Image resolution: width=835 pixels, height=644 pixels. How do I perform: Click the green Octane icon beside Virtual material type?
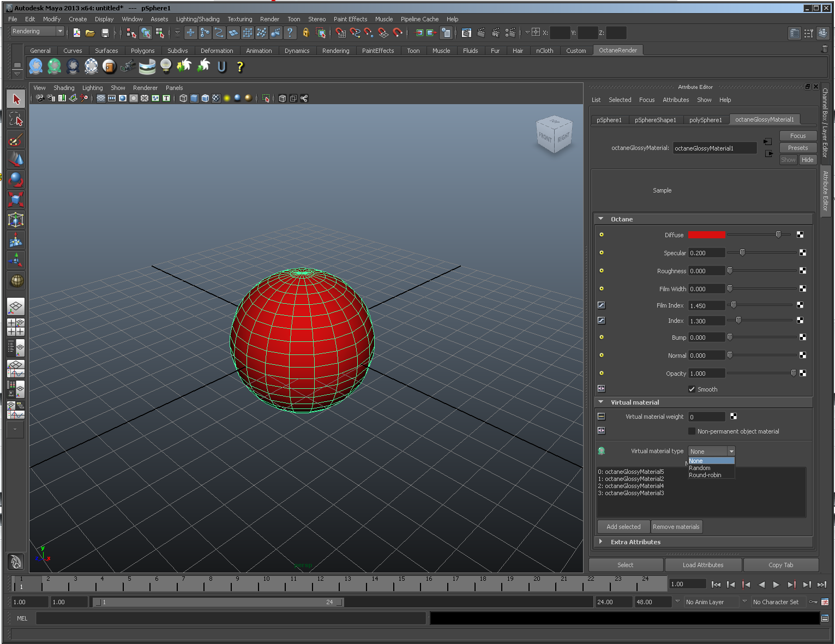coord(602,451)
